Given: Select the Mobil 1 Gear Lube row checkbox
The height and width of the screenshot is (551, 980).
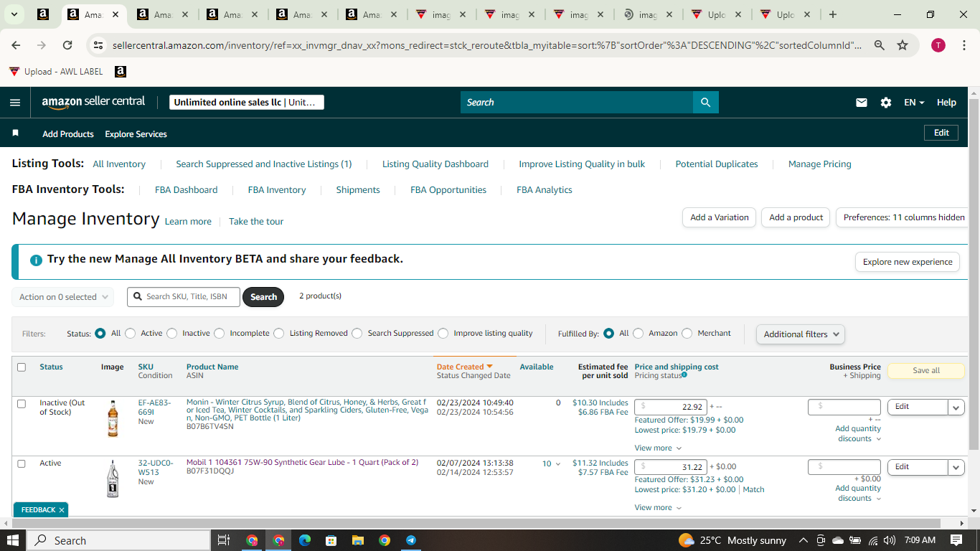Looking at the screenshot, I should pos(22,463).
